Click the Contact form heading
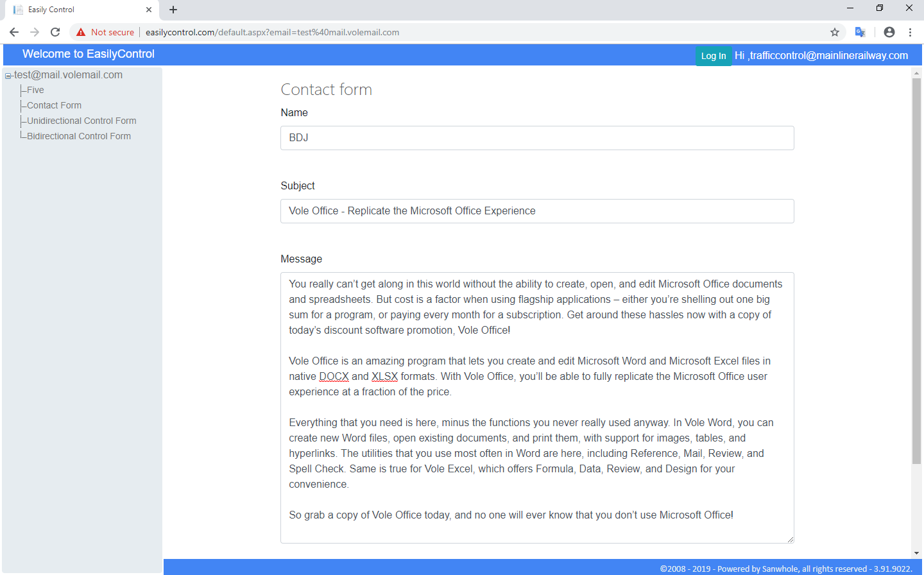The width and height of the screenshot is (924, 575). pyautogui.click(x=326, y=90)
